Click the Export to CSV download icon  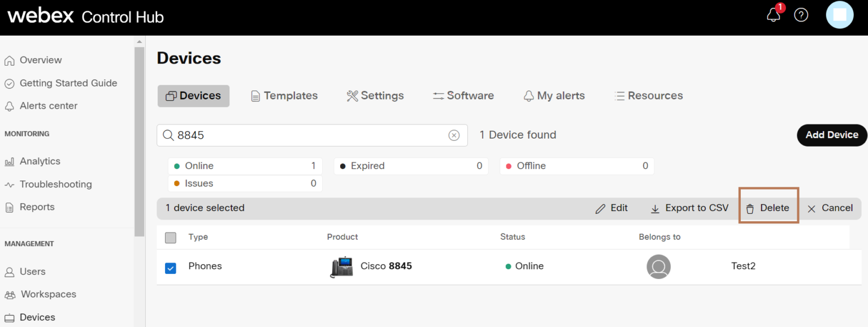[x=655, y=209]
